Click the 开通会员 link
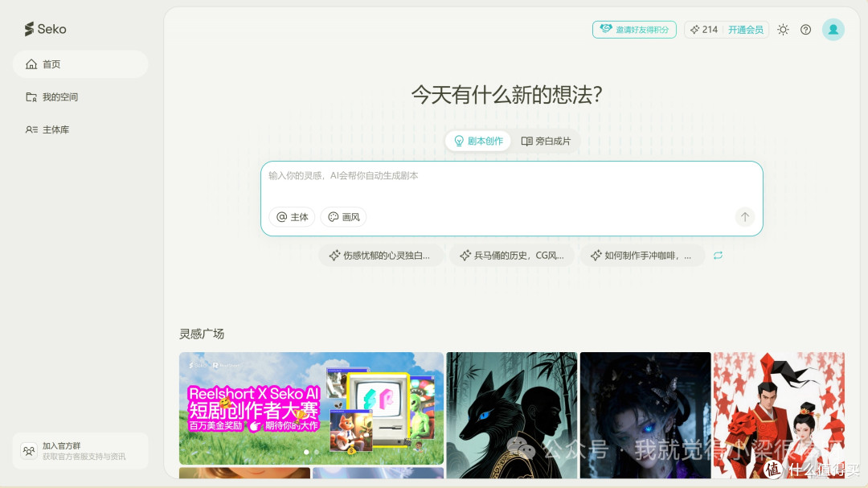Image resolution: width=868 pixels, height=488 pixels. coord(745,30)
